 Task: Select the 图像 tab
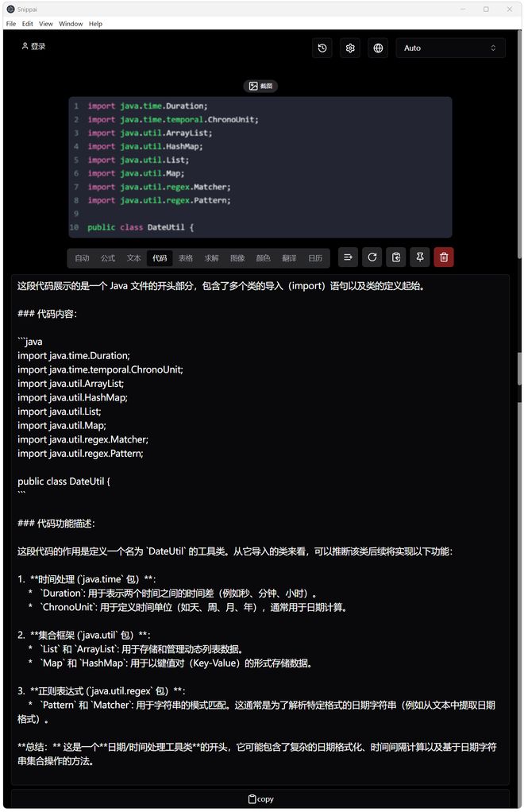(237, 258)
